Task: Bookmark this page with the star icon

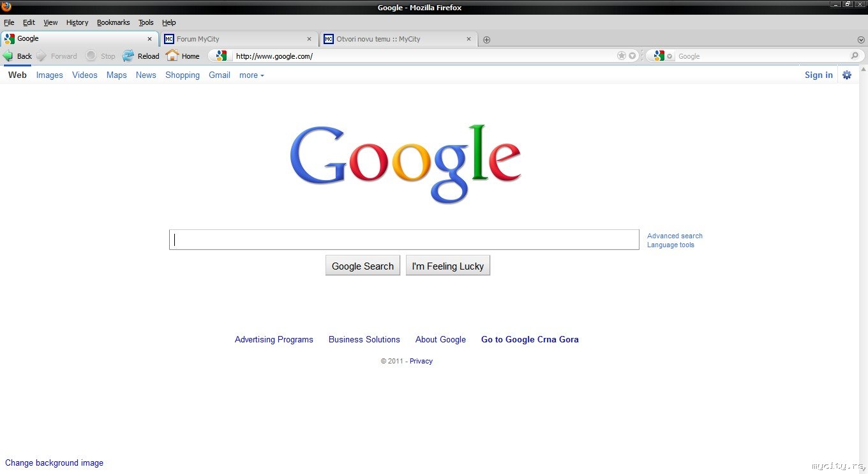Action: click(x=622, y=56)
